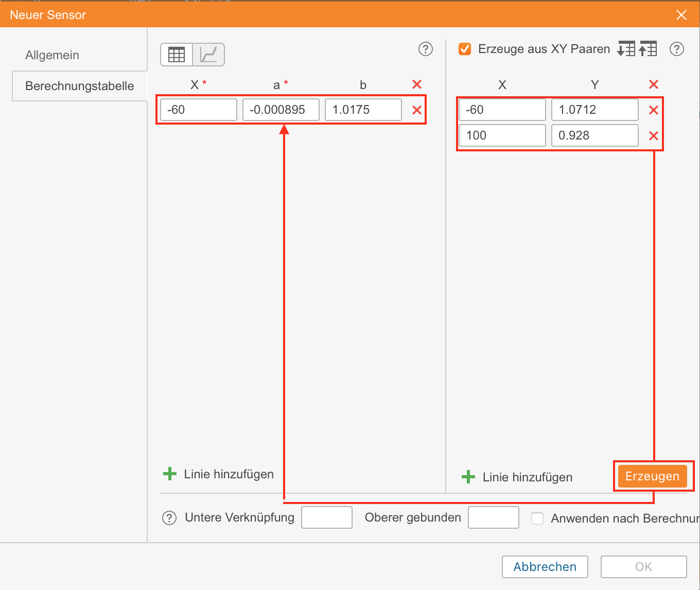Select the Berechnungstabelle tab
Viewport: 700px width, 590px height.
click(80, 86)
